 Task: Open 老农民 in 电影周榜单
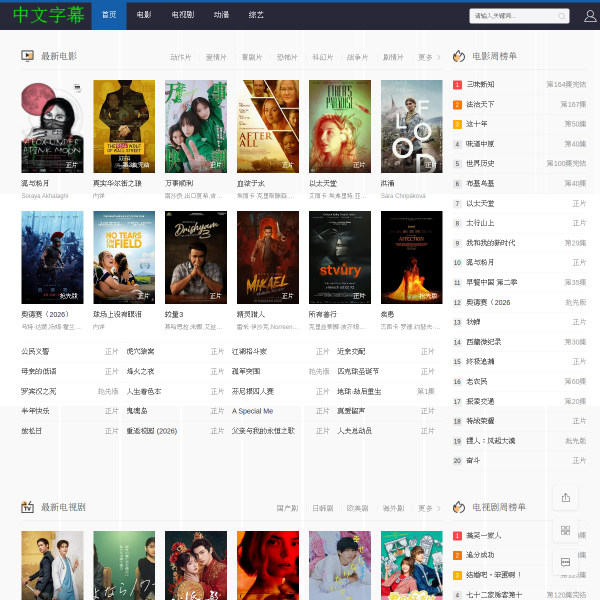pos(476,382)
